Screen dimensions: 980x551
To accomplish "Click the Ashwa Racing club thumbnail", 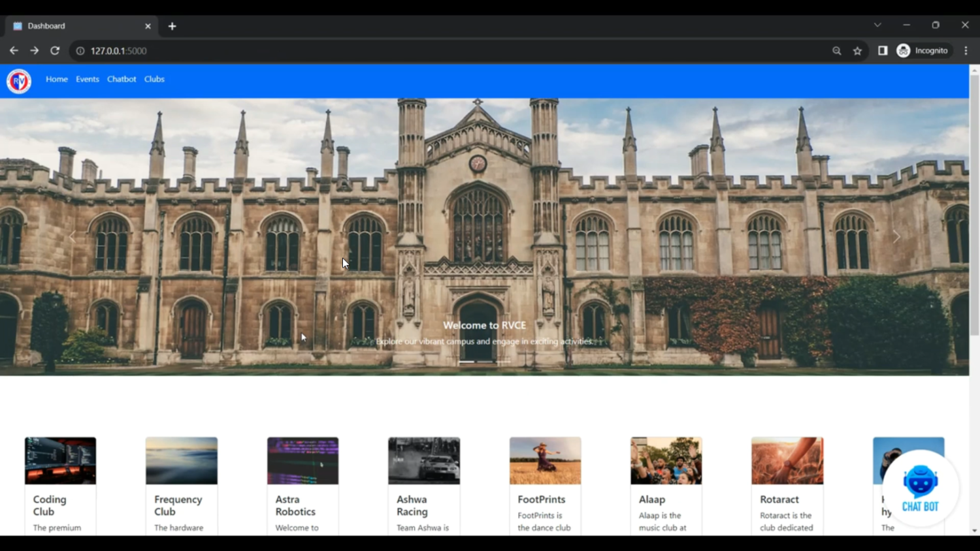I will pyautogui.click(x=424, y=461).
